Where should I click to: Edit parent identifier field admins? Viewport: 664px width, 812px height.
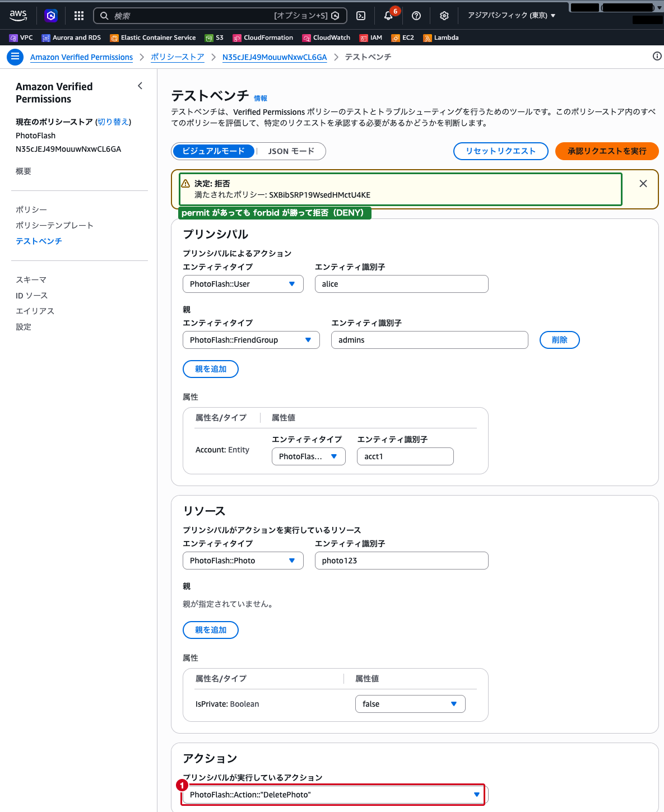tap(430, 340)
